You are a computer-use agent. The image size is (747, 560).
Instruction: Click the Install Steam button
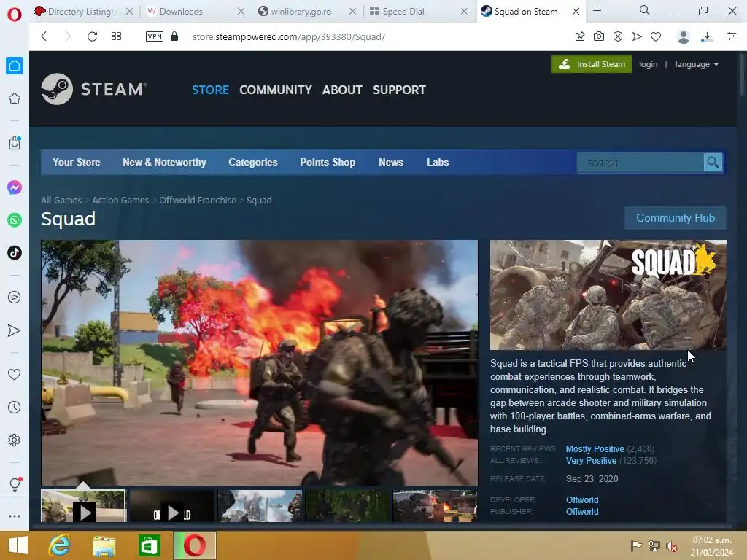coord(591,64)
